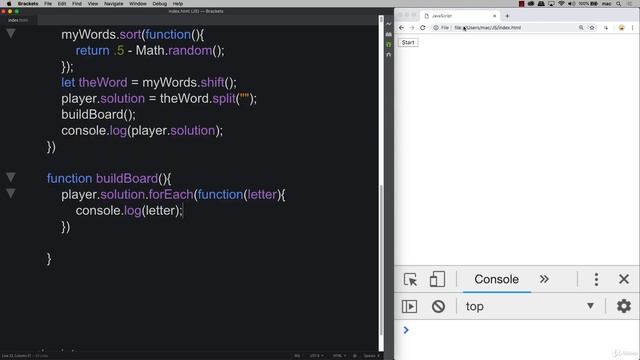Click 'let theWord' declaration in editor
Viewport: 640px width, 360px height.
(x=94, y=82)
